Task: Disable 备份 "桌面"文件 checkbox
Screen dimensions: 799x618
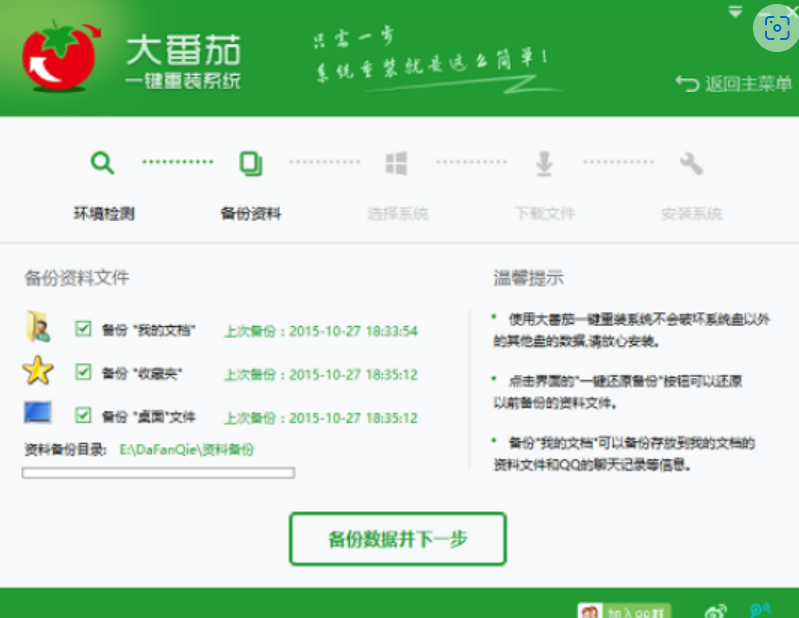Action: [x=84, y=415]
